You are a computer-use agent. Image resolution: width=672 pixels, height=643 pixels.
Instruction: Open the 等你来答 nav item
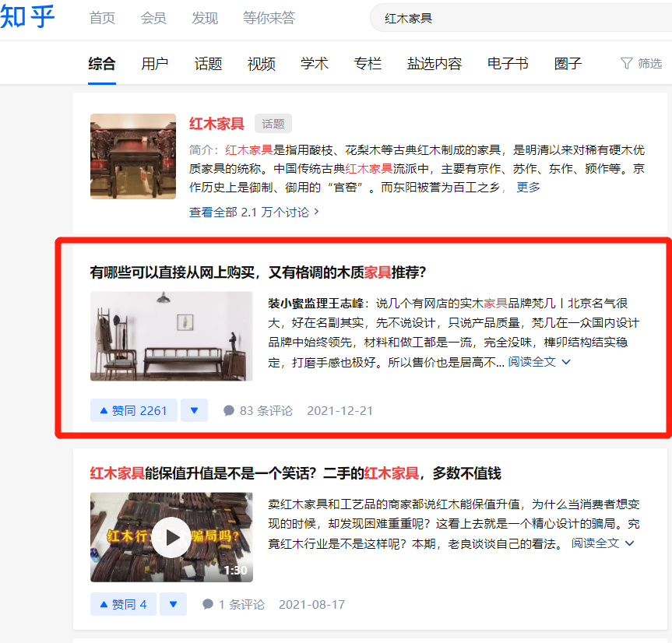(x=269, y=18)
